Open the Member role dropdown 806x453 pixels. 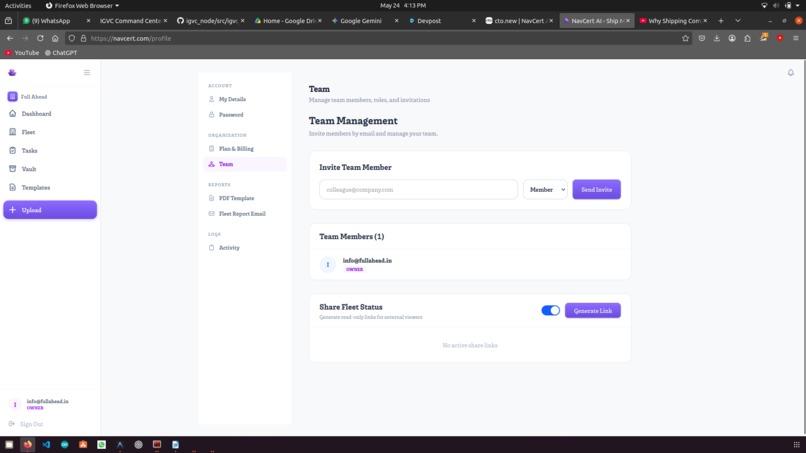coord(545,190)
